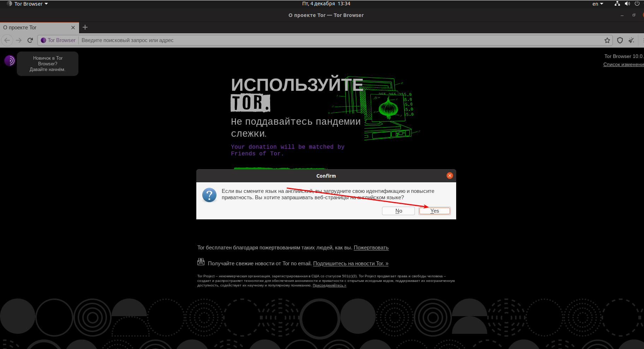Close the 'О проекте Tor' tab
Image resolution: width=644 pixels, height=349 pixels.
(73, 28)
